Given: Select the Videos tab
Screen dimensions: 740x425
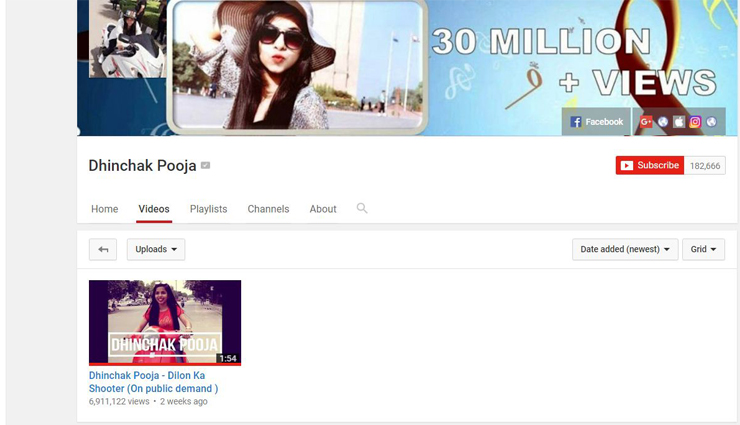Looking at the screenshot, I should point(154,209).
